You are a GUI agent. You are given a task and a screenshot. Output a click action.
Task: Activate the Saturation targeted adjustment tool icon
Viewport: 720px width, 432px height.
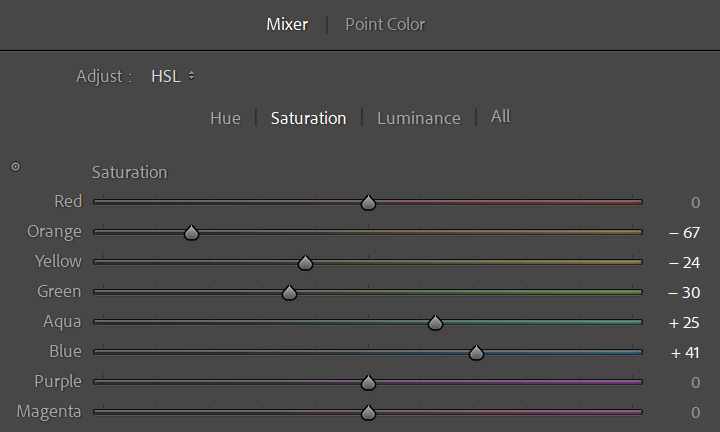point(16,167)
